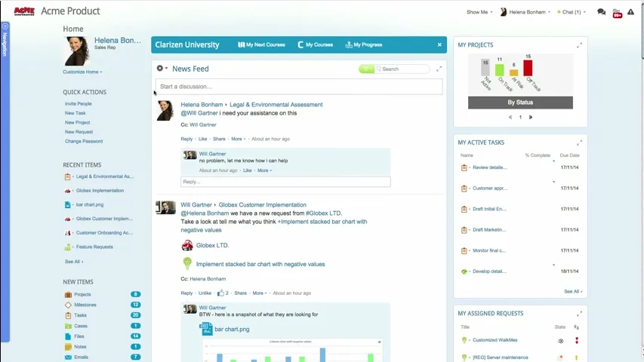The height and width of the screenshot is (362, 644).
Task: Click the Invite People quick action
Action: [78, 104]
